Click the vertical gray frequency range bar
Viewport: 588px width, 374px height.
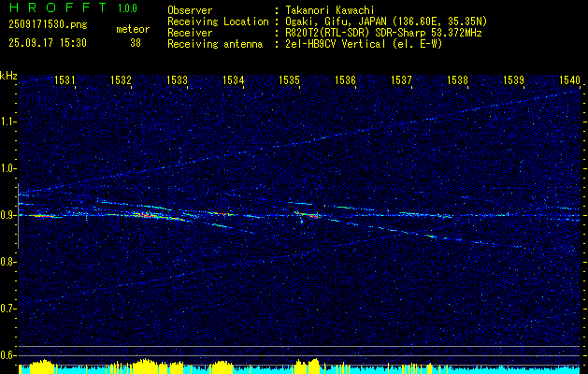pos(18,216)
